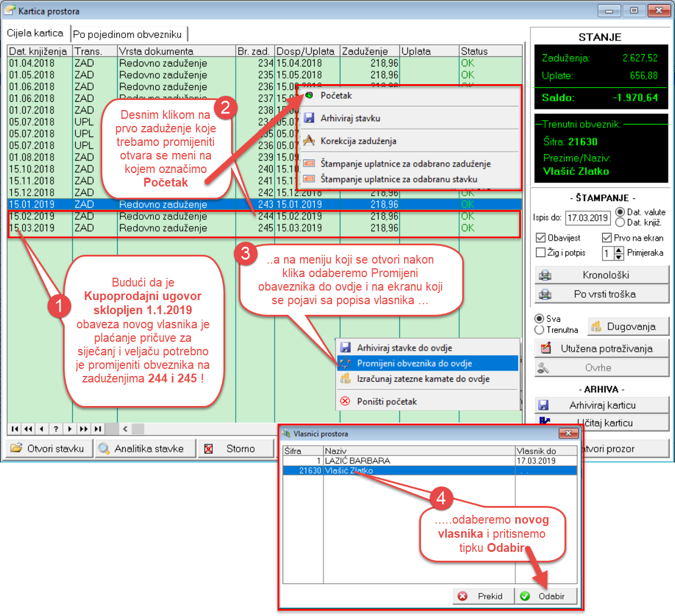This screenshot has height=616, width=675.
Task: Select Početak in the context menu
Action: tap(336, 96)
